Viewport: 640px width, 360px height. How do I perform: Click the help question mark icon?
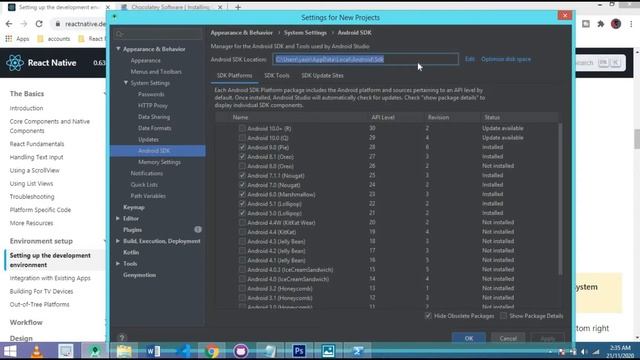[122, 338]
